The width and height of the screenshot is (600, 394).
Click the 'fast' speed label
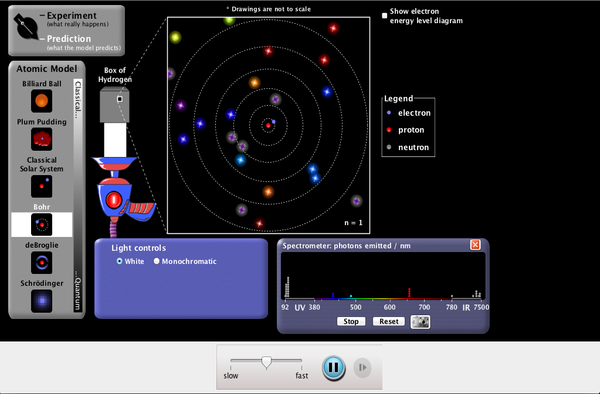point(302,376)
